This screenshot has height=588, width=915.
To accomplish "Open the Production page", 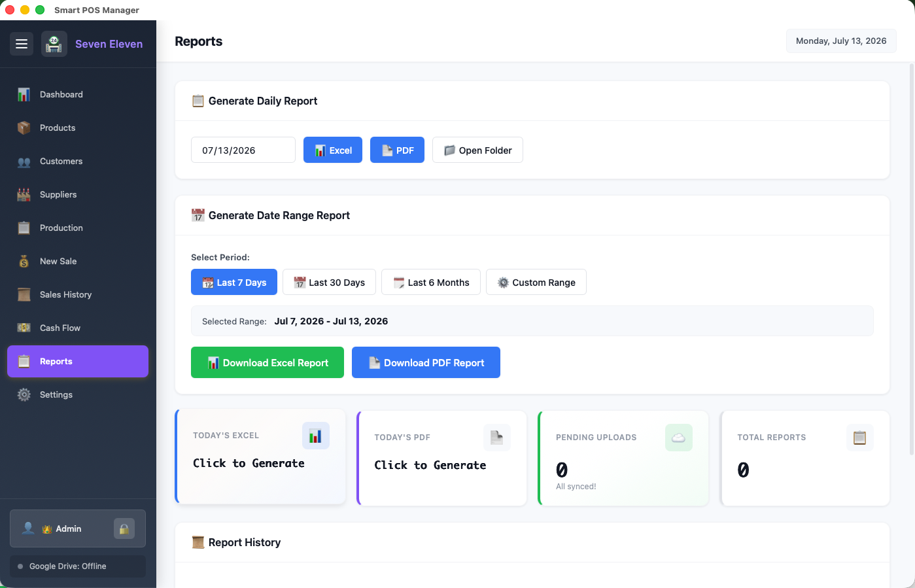I will point(78,228).
